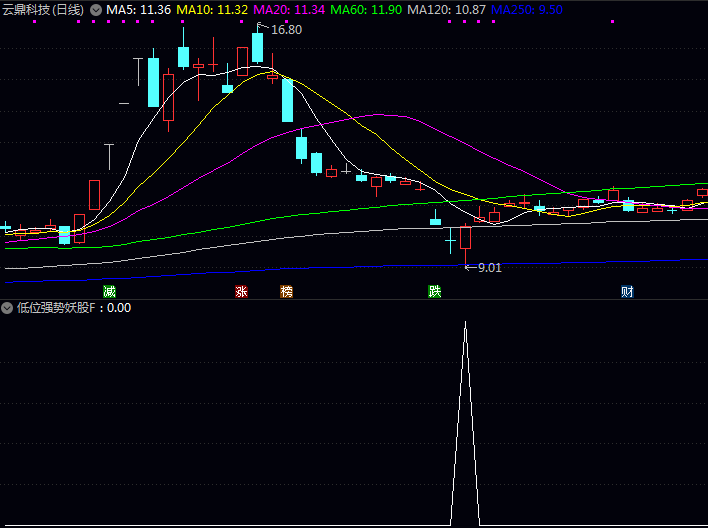The image size is (708, 528).
Task: Select the MA10: 11.32 label
Action: click(x=212, y=9)
